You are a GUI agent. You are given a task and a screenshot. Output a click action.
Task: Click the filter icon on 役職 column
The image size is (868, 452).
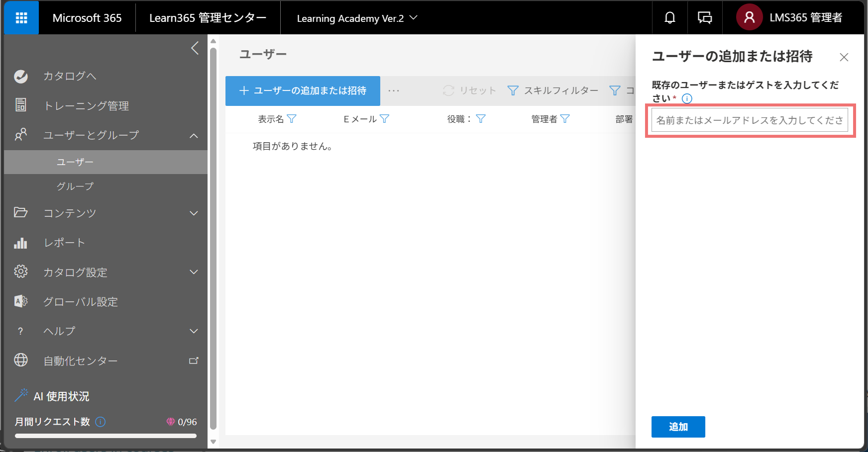(481, 119)
